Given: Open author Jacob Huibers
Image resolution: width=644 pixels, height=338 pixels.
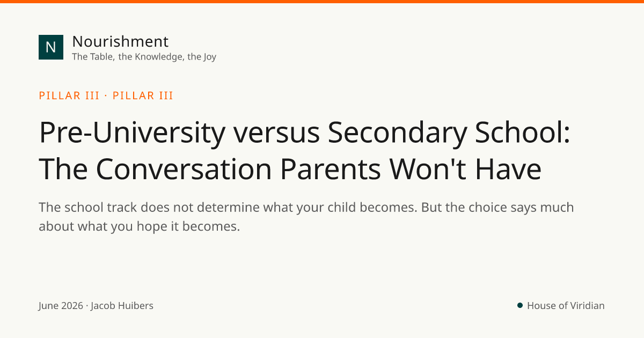Looking at the screenshot, I should tap(122, 306).
